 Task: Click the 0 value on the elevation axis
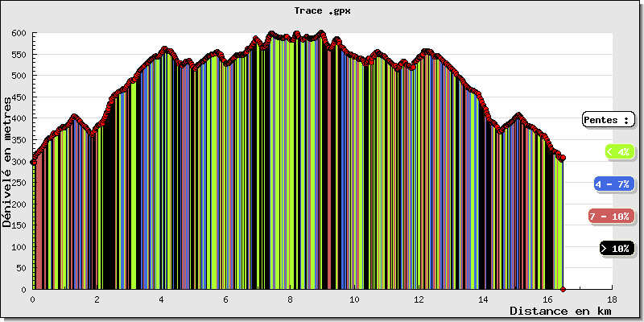tap(23, 290)
